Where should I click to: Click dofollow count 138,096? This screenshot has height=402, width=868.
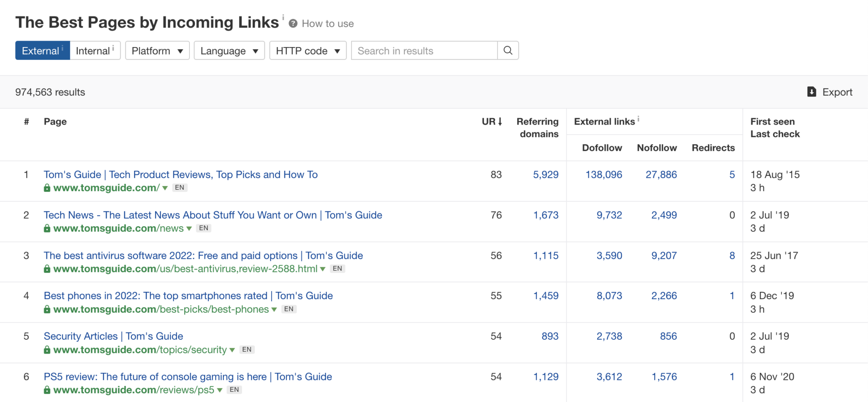(x=604, y=175)
